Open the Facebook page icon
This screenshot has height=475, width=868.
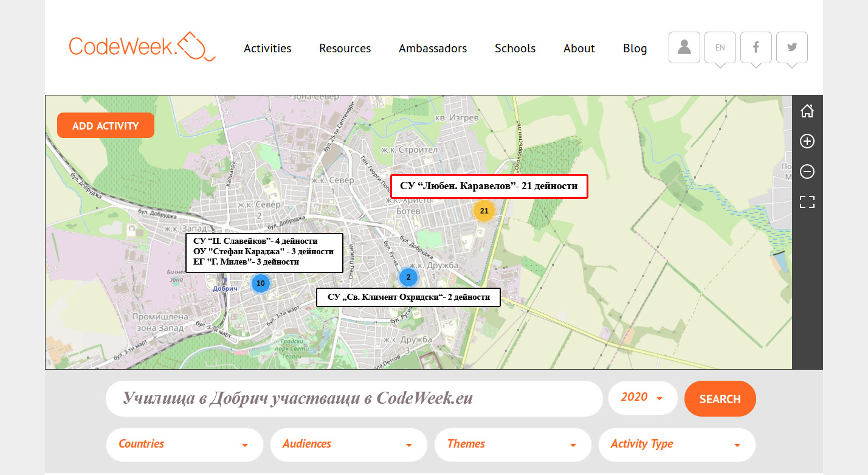coord(756,47)
